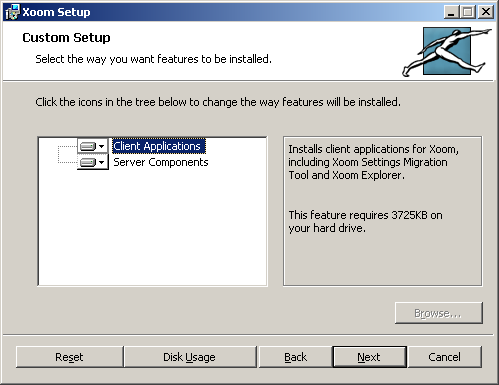This screenshot has height=385, width=499.
Task: Close the Xoom Setup window
Action: (x=486, y=12)
